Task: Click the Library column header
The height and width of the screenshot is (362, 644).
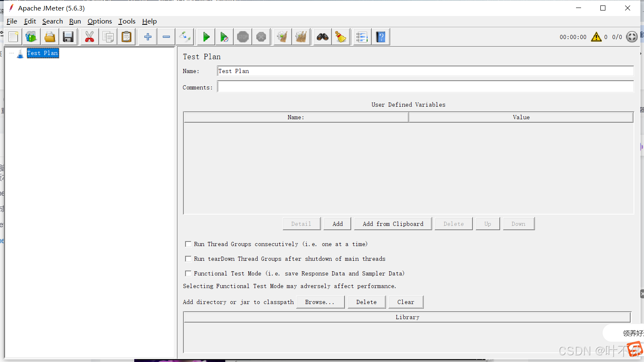Action: [407, 317]
